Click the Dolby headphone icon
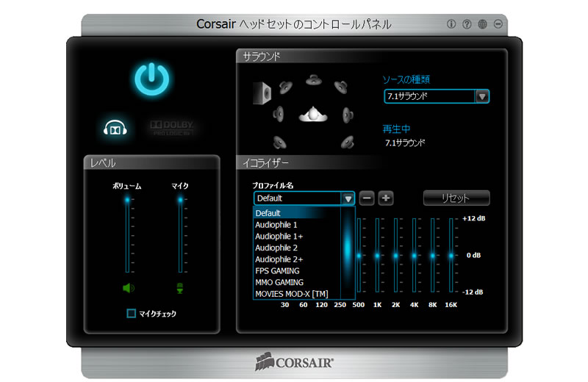The image size is (588, 382). click(x=115, y=128)
